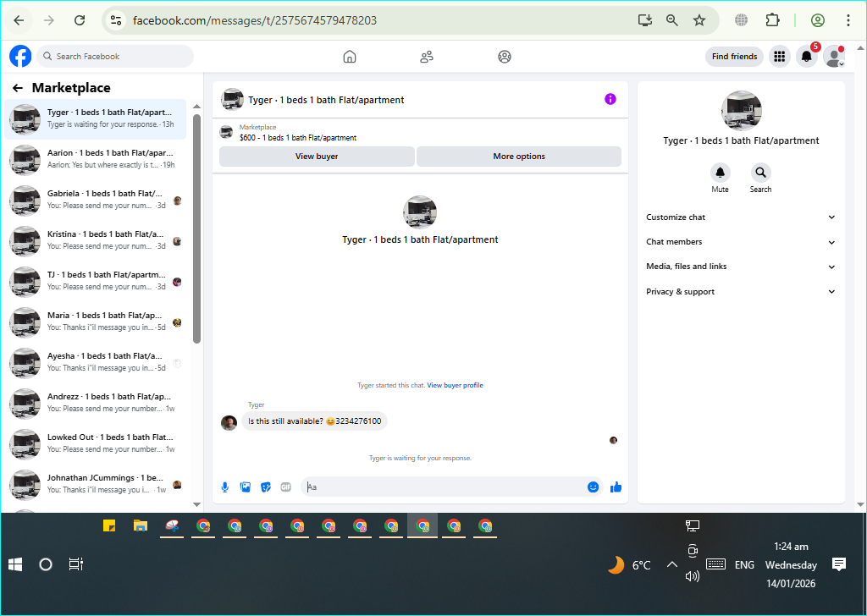Click the $600 listing title link

point(298,138)
